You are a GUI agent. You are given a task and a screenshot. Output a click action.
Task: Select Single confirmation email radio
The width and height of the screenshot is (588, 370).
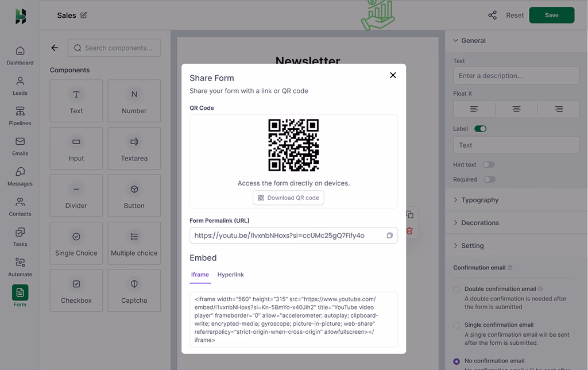pos(457,325)
